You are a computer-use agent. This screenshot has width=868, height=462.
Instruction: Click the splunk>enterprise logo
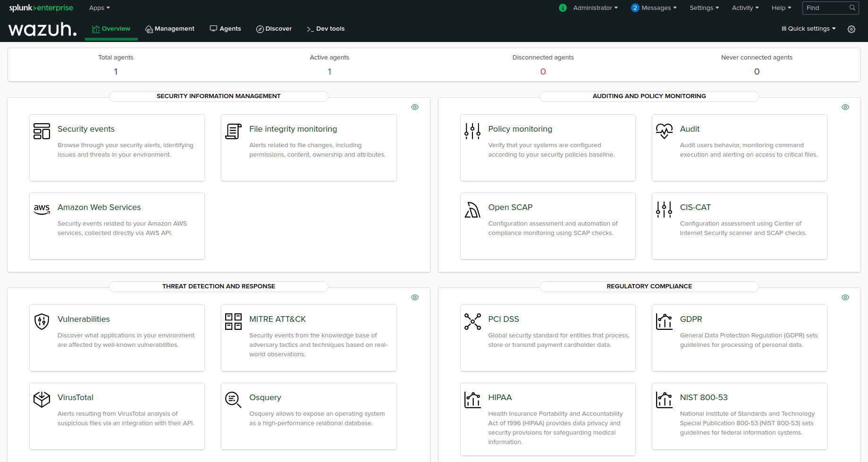click(x=41, y=8)
